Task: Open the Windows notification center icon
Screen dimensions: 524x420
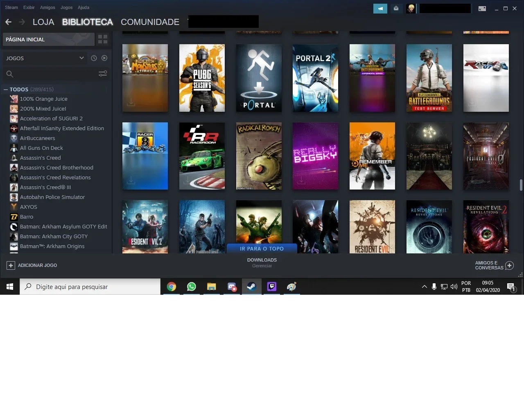Action: point(511,287)
